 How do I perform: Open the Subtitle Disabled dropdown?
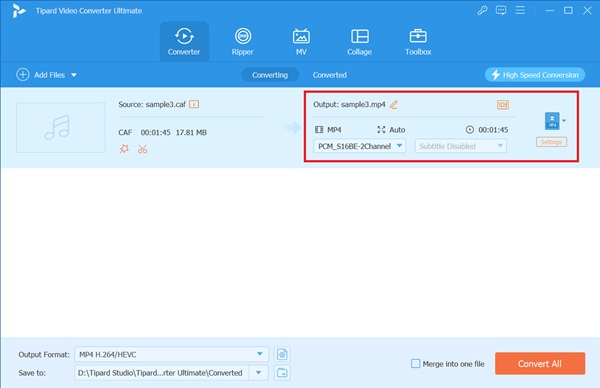(x=461, y=146)
